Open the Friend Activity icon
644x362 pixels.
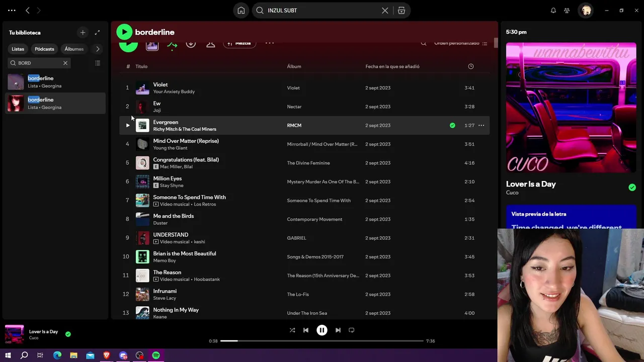point(567,11)
